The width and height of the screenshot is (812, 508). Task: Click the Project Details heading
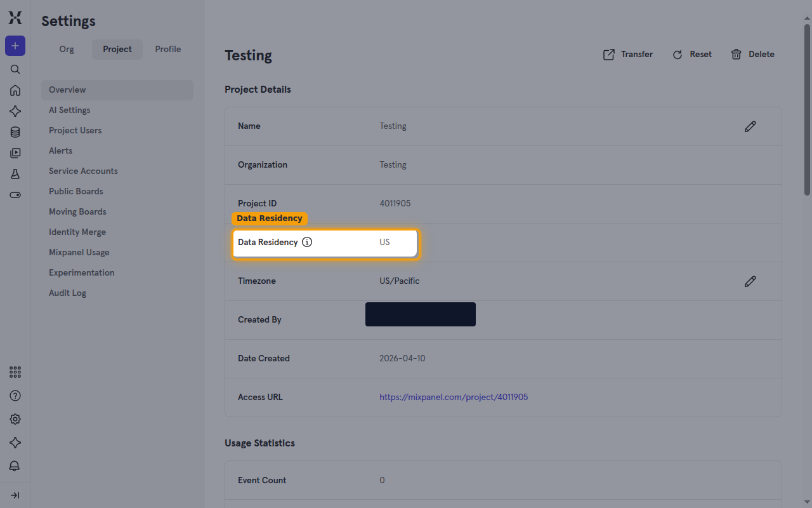258,90
